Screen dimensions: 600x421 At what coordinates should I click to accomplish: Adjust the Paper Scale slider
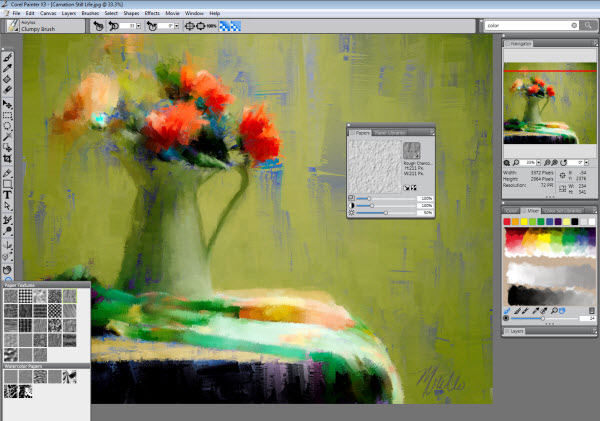tap(386, 199)
